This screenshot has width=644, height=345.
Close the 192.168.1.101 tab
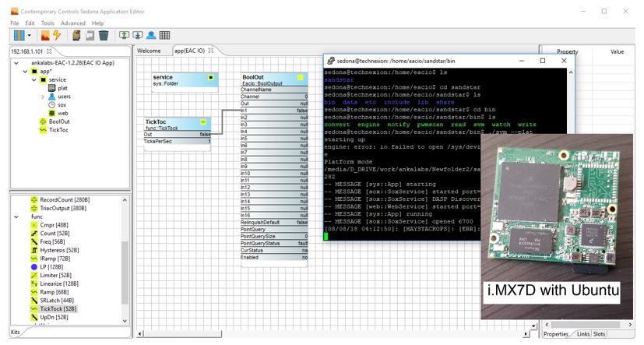click(49, 51)
